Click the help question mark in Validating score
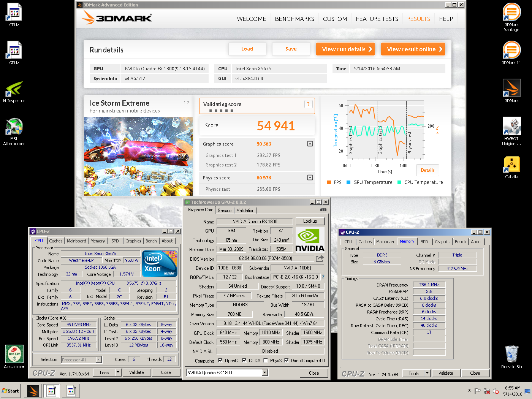The image size is (532, 399). pyautogui.click(x=308, y=104)
